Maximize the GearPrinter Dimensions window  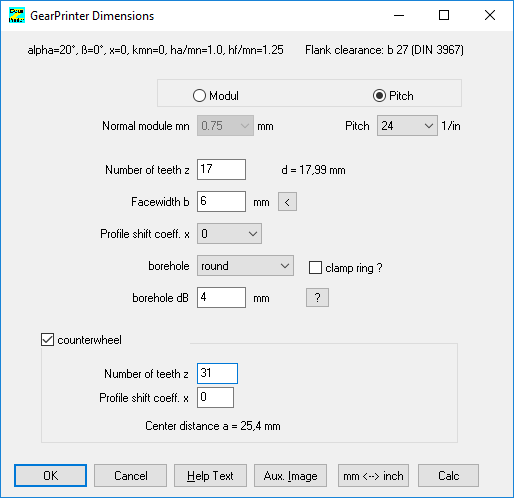pos(444,15)
